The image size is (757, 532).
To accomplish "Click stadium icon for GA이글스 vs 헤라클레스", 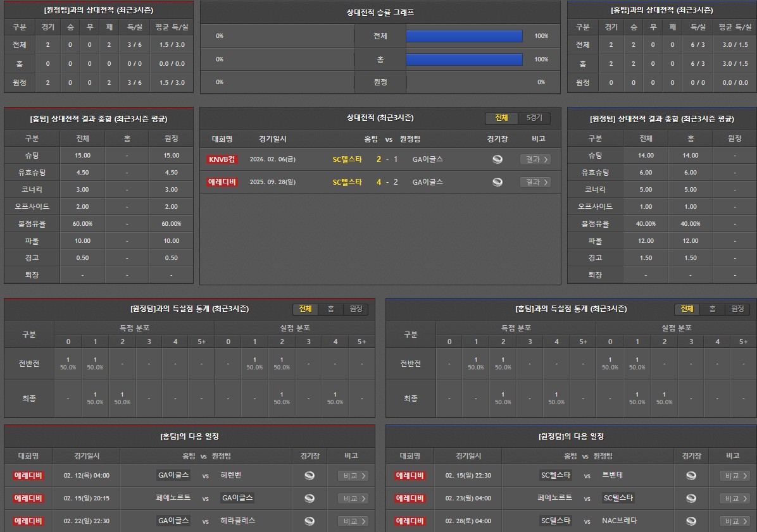I will (309, 521).
